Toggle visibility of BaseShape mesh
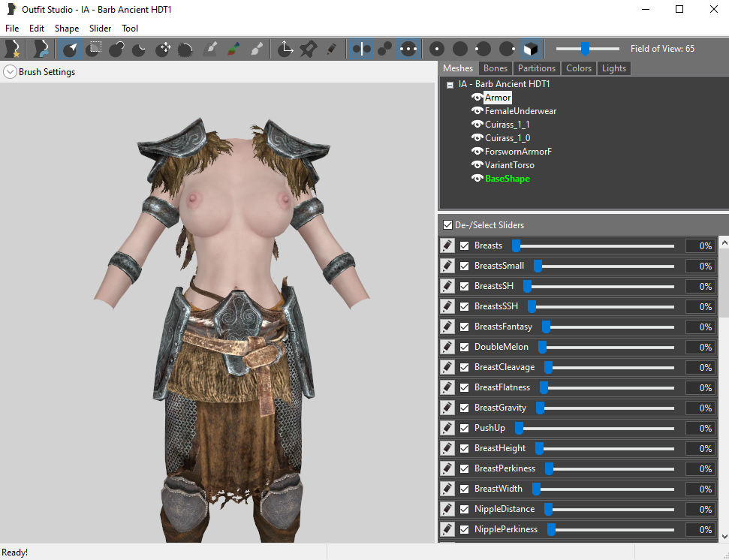729x560 pixels. tap(477, 178)
